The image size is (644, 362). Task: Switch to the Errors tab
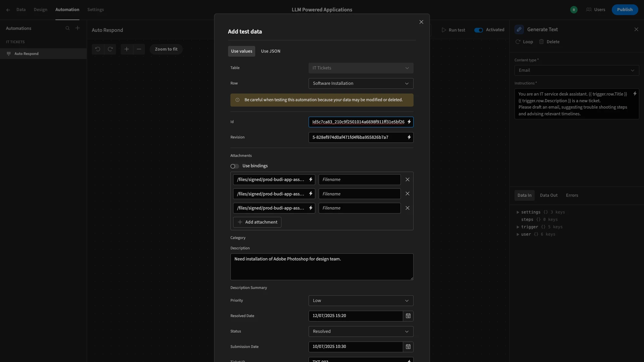(x=572, y=195)
